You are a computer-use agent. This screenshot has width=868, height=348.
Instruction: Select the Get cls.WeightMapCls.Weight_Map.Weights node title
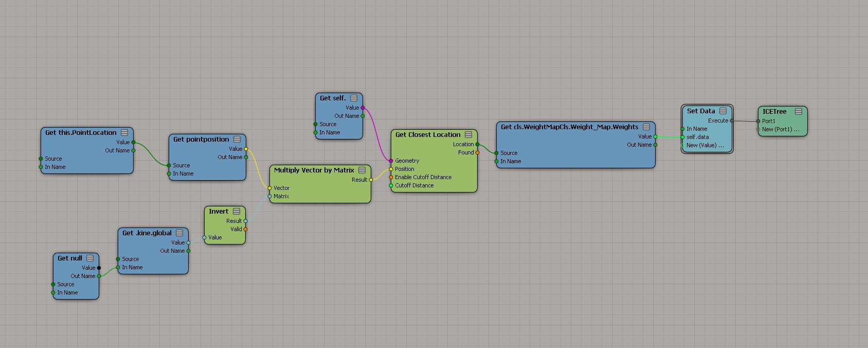click(x=569, y=127)
